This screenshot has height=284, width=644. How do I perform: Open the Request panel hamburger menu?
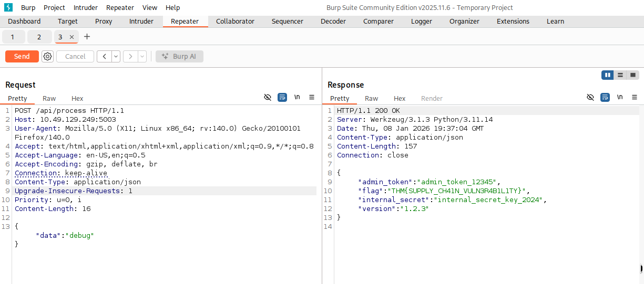click(x=312, y=98)
